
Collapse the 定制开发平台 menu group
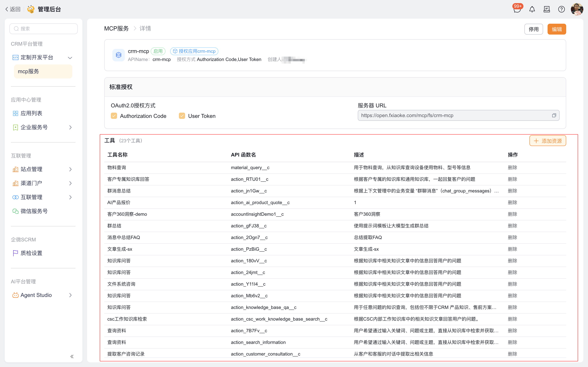[70, 58]
